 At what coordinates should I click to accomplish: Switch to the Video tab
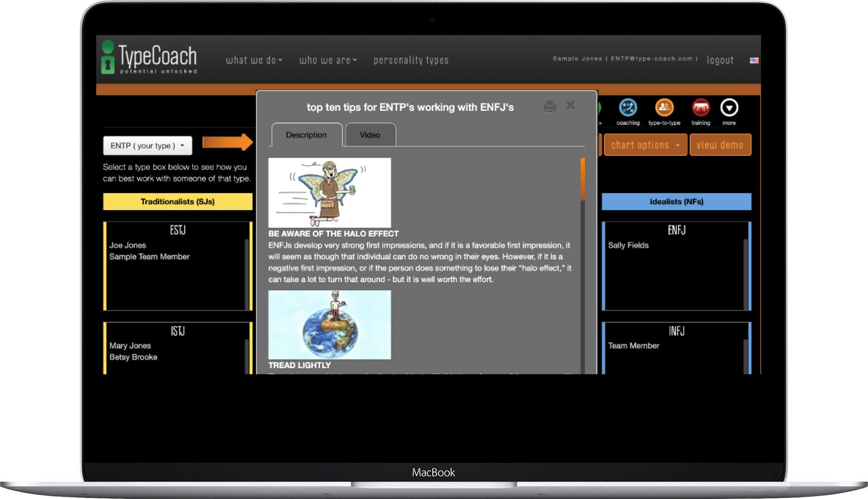pos(370,135)
